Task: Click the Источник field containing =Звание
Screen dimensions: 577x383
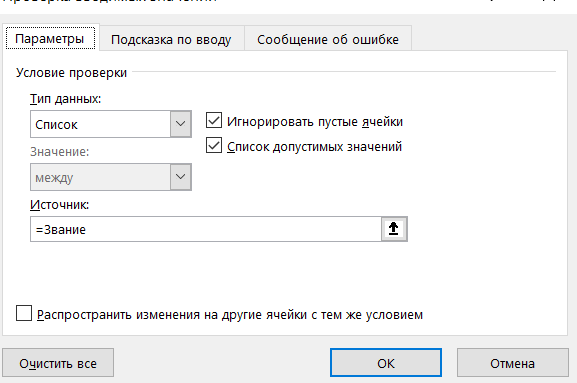Action: click(x=206, y=229)
